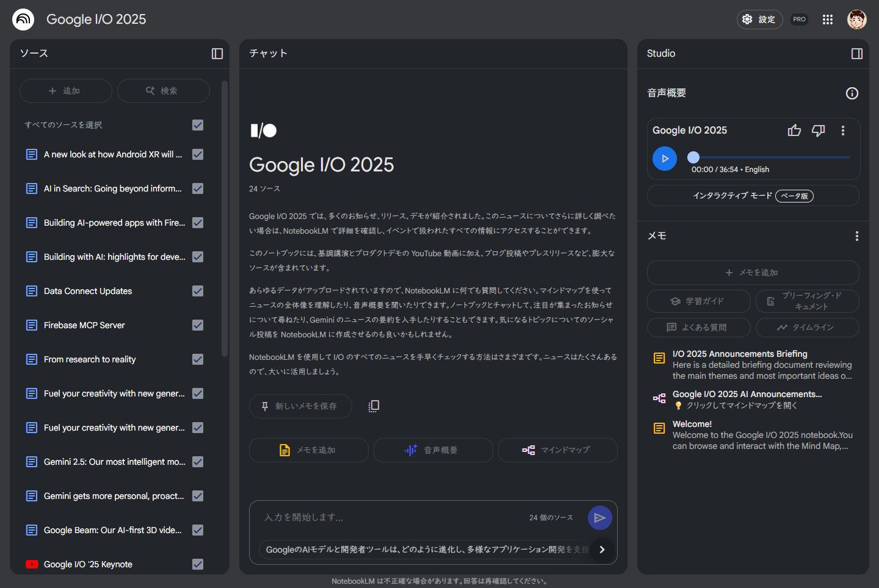The width and height of the screenshot is (879, 588).
Task: Click the メモを追加 button in chat
Action: coord(309,450)
